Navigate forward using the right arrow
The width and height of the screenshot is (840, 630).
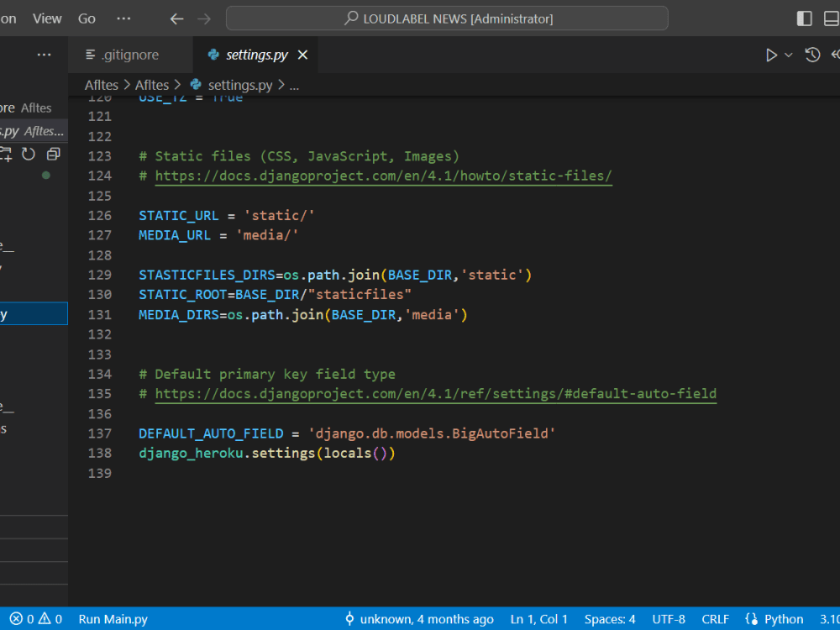203,18
